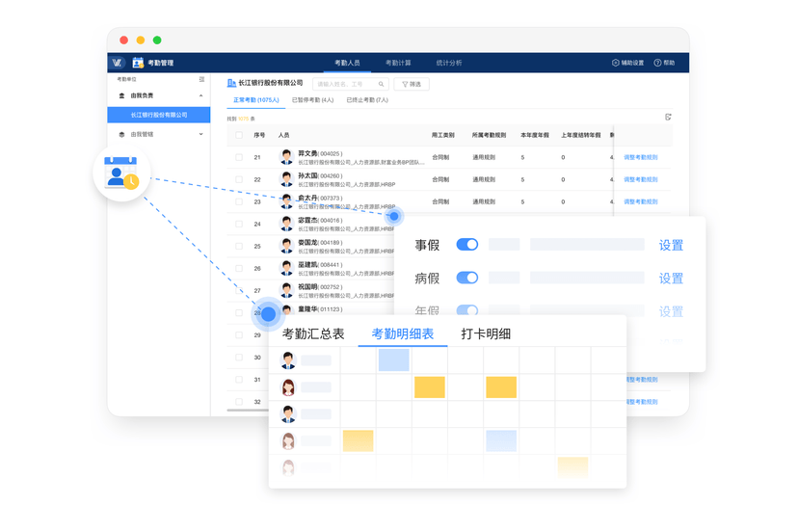Tick checkbox for row 22 孙太国
The width and height of the screenshot is (798, 532).
[239, 179]
